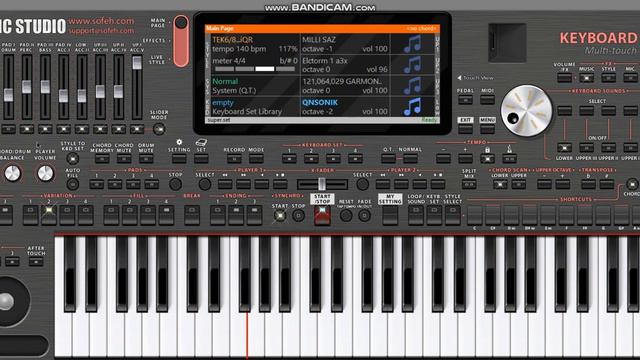Toggle Chord Scan Lower
The width and height of the screenshot is (640, 360).
[500, 184]
